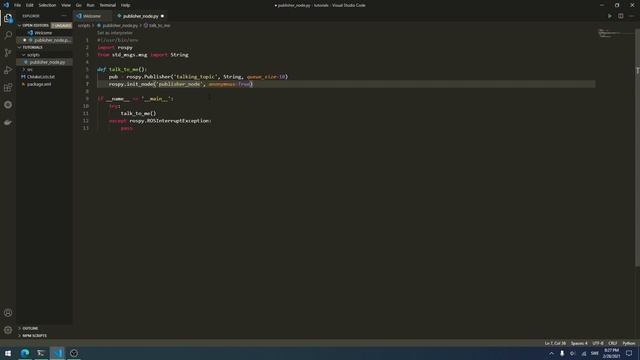Click the scripts breadcrumb

click(x=84, y=25)
